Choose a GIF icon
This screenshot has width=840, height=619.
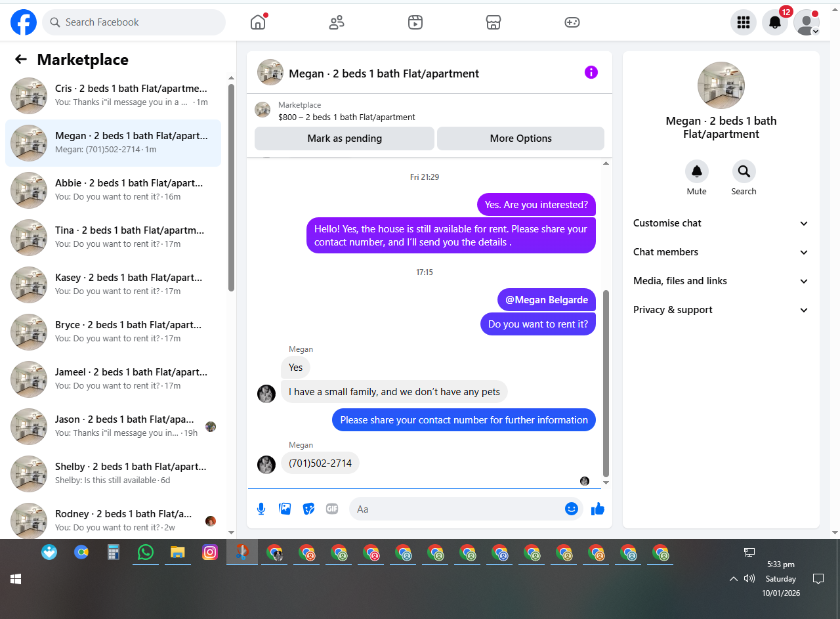[x=332, y=509]
